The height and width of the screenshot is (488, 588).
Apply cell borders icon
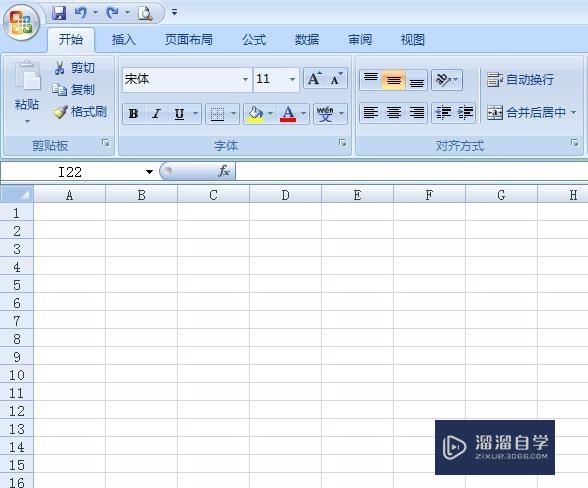(217, 114)
